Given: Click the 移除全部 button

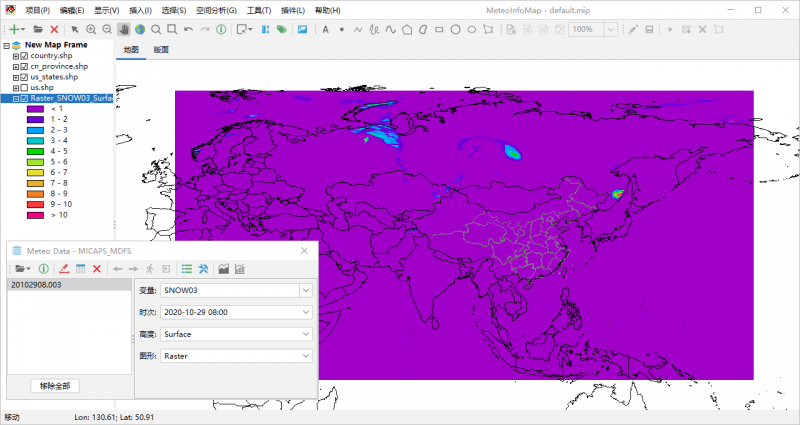Looking at the screenshot, I should 55,386.
